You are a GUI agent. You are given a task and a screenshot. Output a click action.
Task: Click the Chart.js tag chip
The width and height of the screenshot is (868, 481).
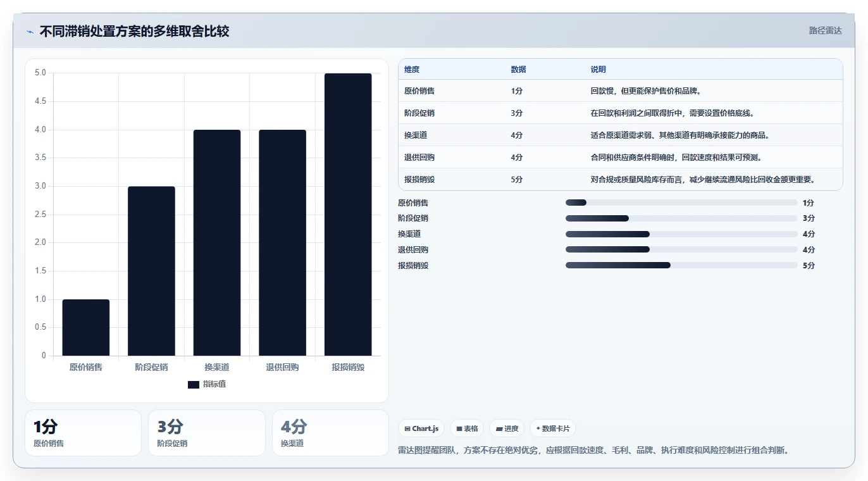[x=421, y=428]
